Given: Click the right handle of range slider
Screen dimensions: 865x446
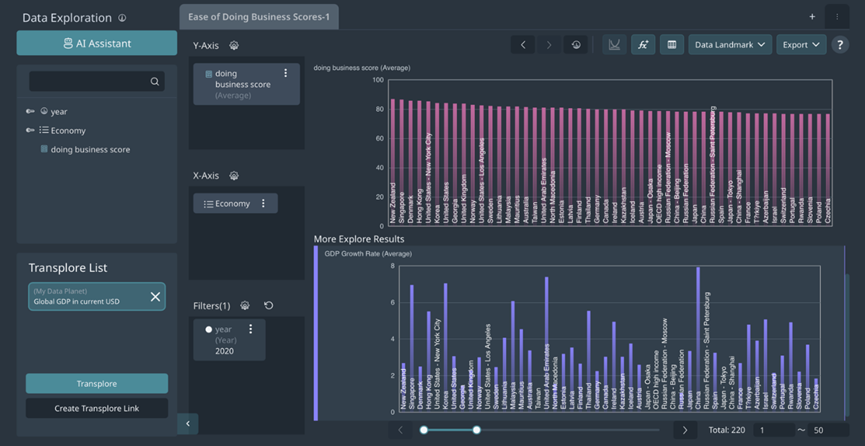Looking at the screenshot, I should [477, 430].
